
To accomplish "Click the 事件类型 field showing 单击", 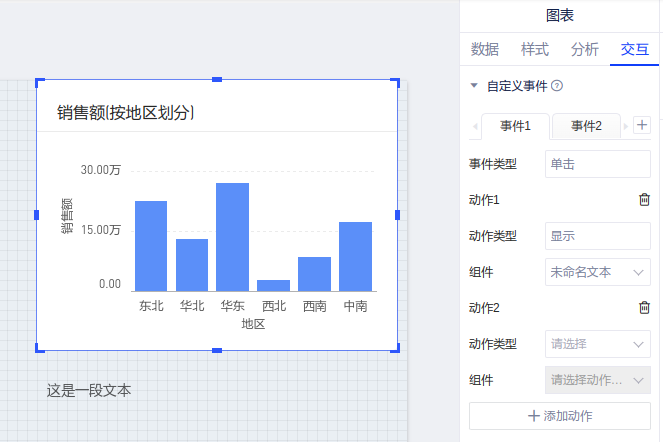I will 597,164.
